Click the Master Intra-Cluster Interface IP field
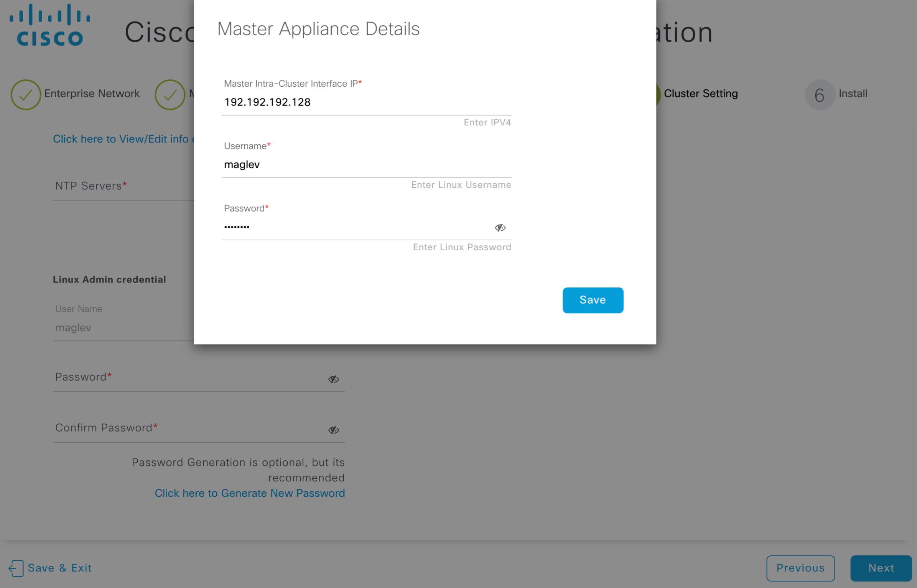 (x=366, y=102)
